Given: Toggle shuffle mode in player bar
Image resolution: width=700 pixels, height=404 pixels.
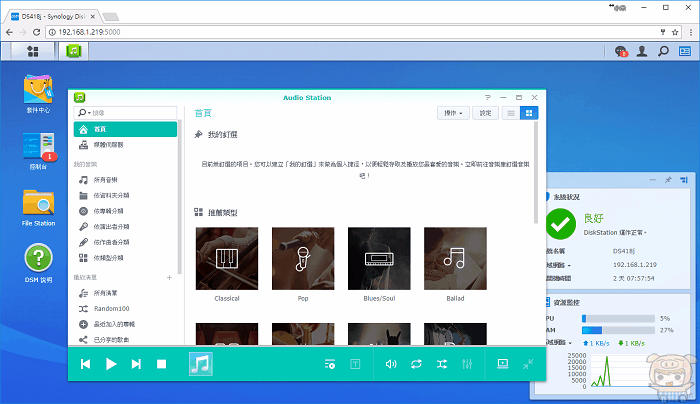Looking at the screenshot, I should click(x=442, y=364).
